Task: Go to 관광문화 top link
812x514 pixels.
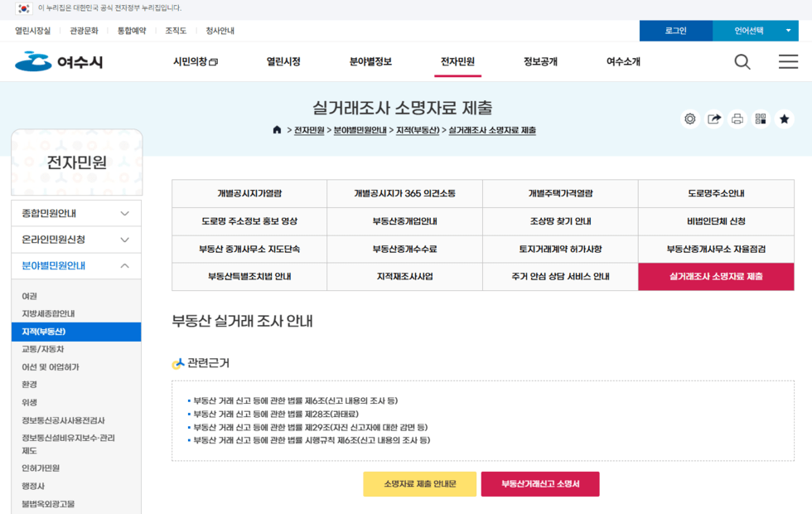Action: pos(84,31)
